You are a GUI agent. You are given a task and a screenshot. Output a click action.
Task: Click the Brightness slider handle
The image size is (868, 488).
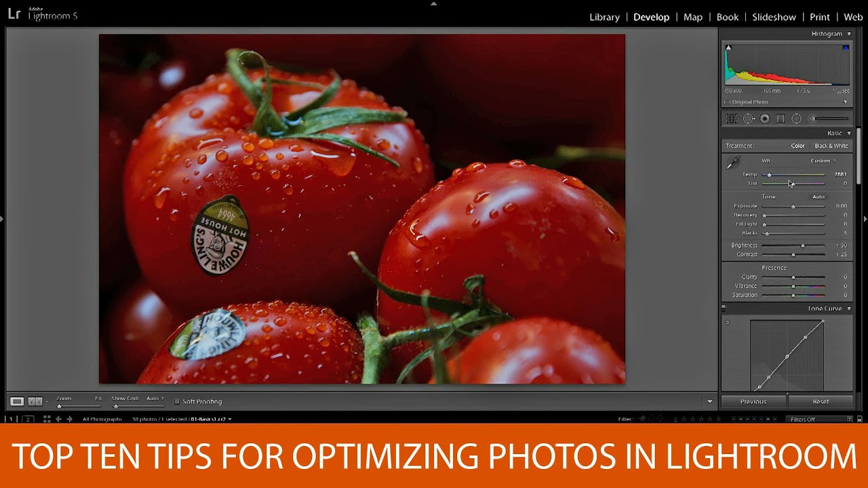[x=803, y=245]
